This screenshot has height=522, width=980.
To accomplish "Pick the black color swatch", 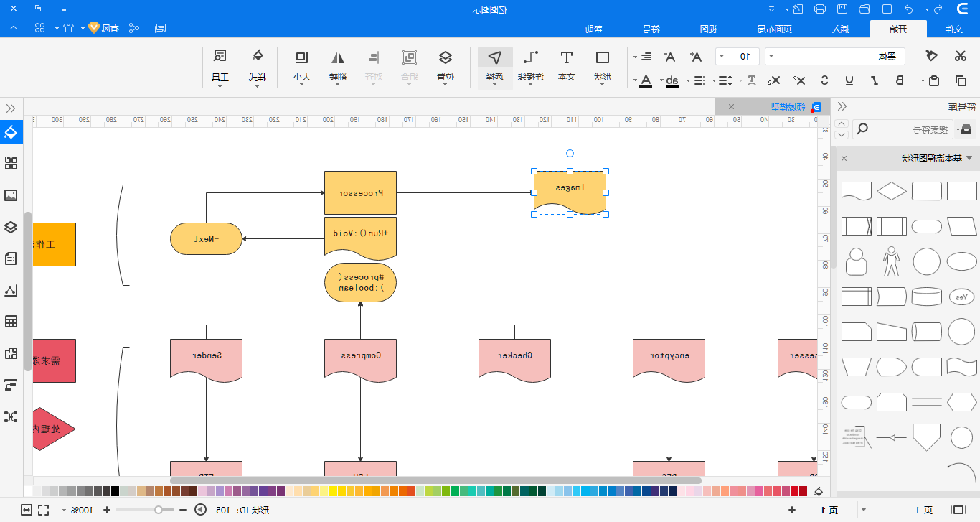I will 115,491.
